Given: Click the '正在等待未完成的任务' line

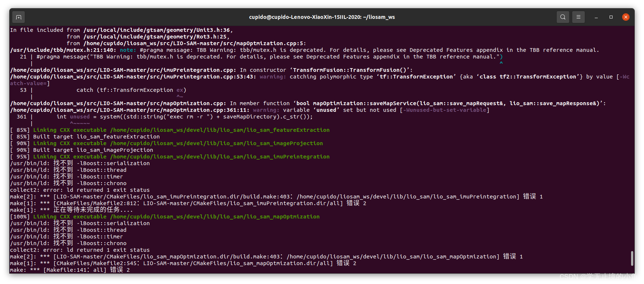Looking at the screenshot, I should coord(71,210).
